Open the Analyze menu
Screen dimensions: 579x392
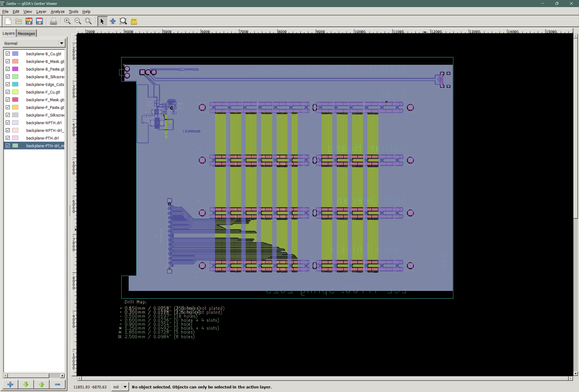pyautogui.click(x=57, y=12)
